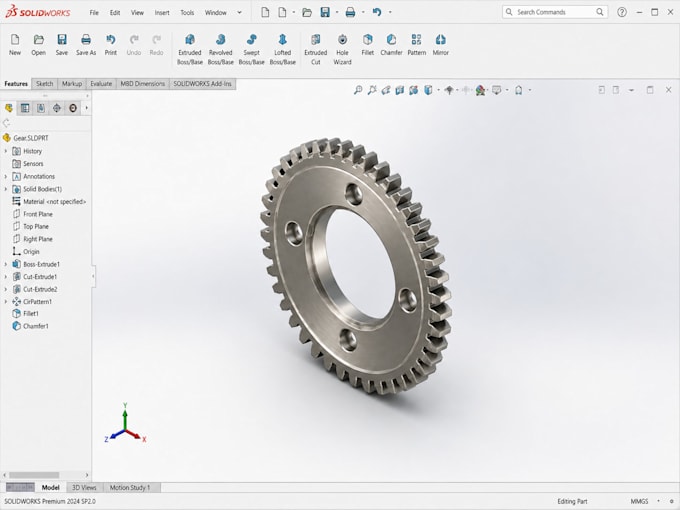Open the SOLIDWORKS Add-Ins tab
This screenshot has width=680, height=510.
(203, 84)
